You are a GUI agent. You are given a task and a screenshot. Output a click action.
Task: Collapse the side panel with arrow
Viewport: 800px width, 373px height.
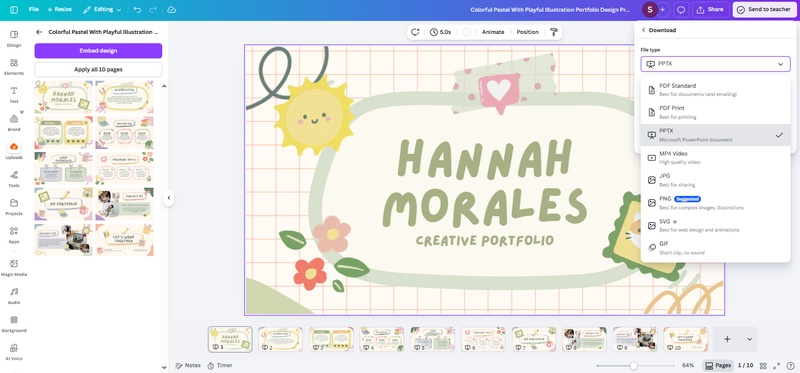coord(169,198)
